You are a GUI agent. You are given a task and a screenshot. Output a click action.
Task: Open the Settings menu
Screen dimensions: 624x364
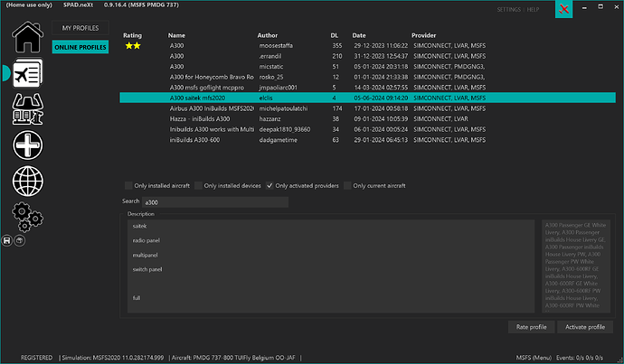(508, 10)
